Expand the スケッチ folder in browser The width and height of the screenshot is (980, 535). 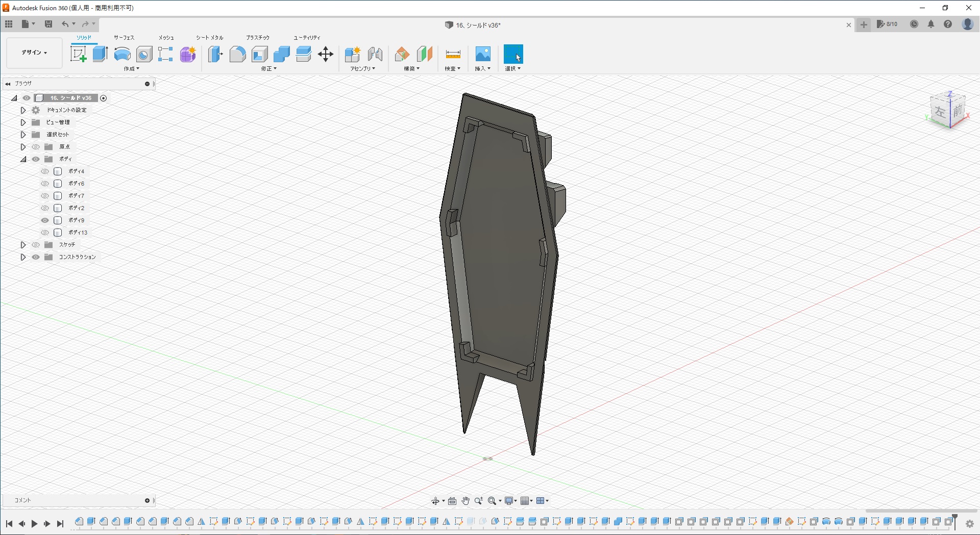[23, 245]
